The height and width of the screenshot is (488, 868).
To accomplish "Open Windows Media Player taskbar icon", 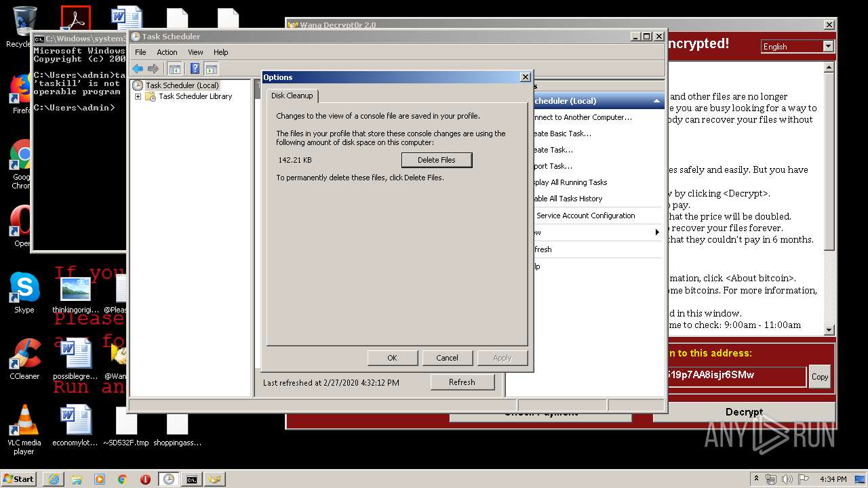I will [x=100, y=479].
